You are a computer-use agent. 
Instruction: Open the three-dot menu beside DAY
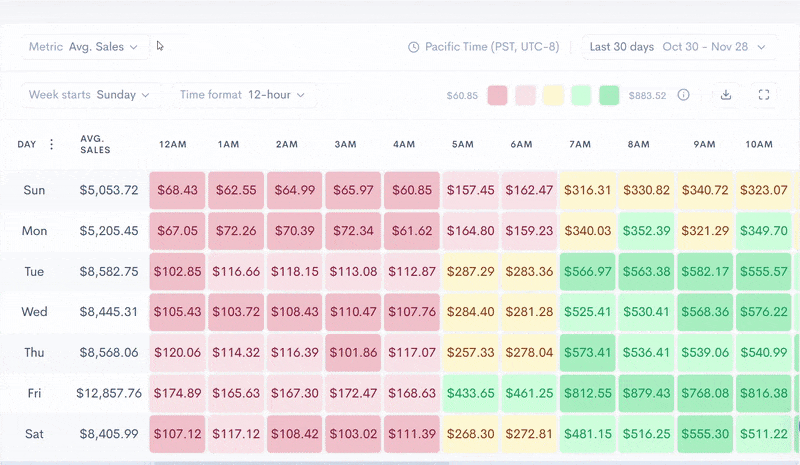(52, 145)
